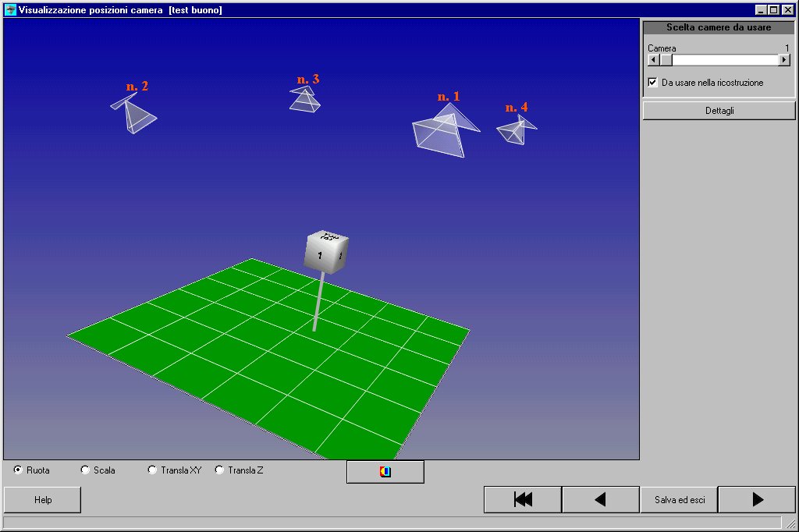Click Camera slider left arrow
This screenshot has width=799, height=532.
[654, 60]
